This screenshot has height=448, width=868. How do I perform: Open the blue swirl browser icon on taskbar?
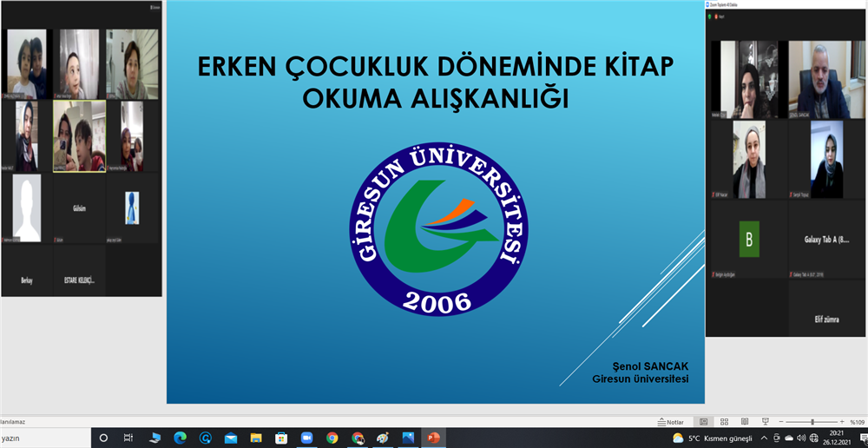tap(206, 438)
